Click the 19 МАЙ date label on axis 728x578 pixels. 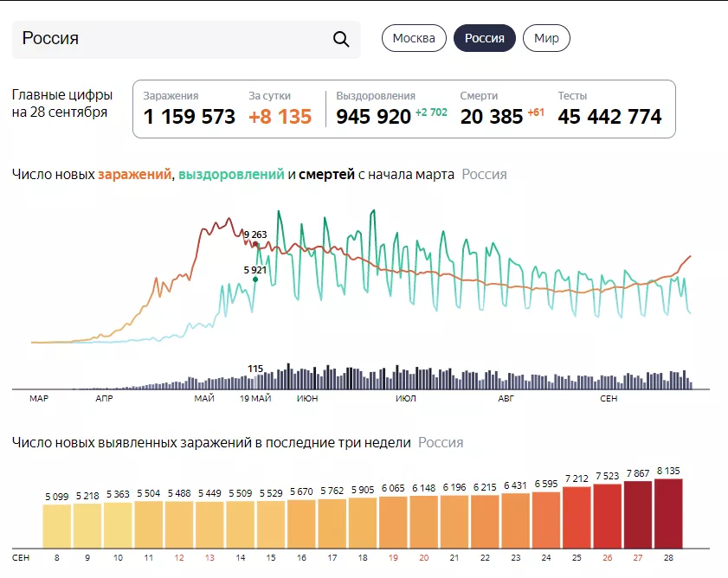coord(255,399)
